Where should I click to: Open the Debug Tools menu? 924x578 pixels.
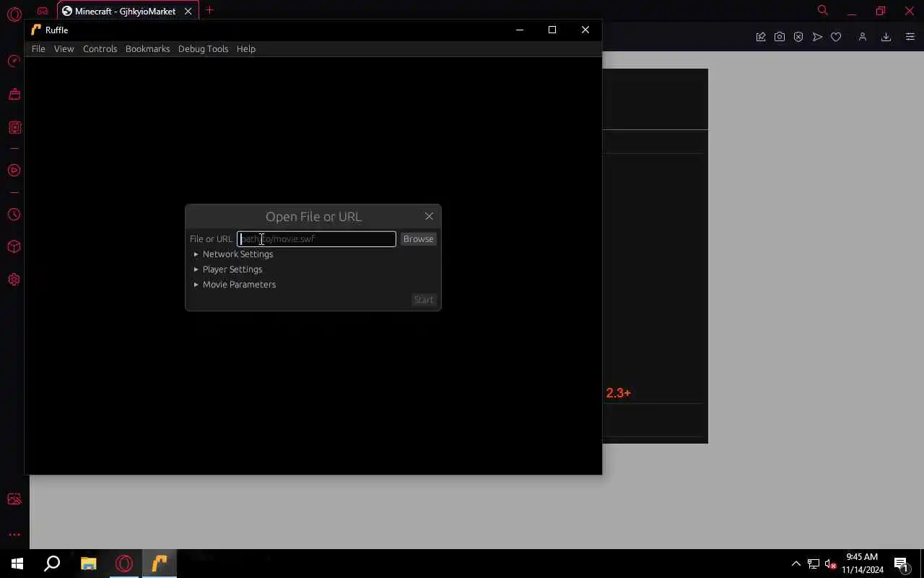[x=203, y=48]
